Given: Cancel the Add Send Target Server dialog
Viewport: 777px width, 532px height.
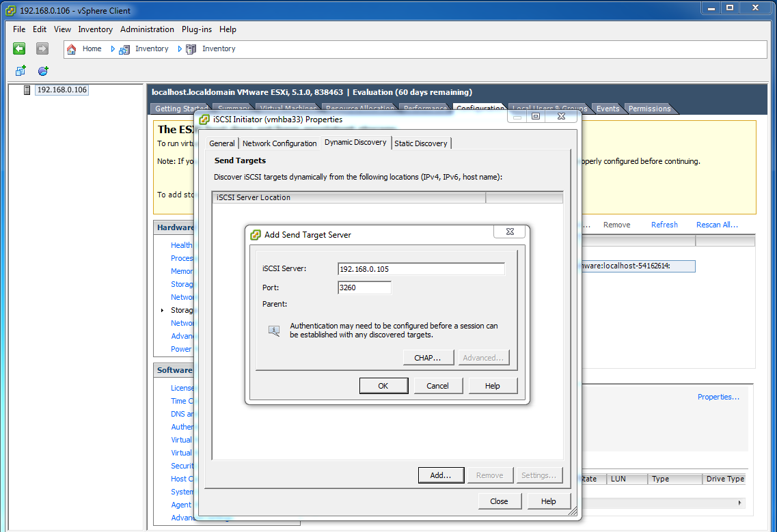Looking at the screenshot, I should pos(437,386).
